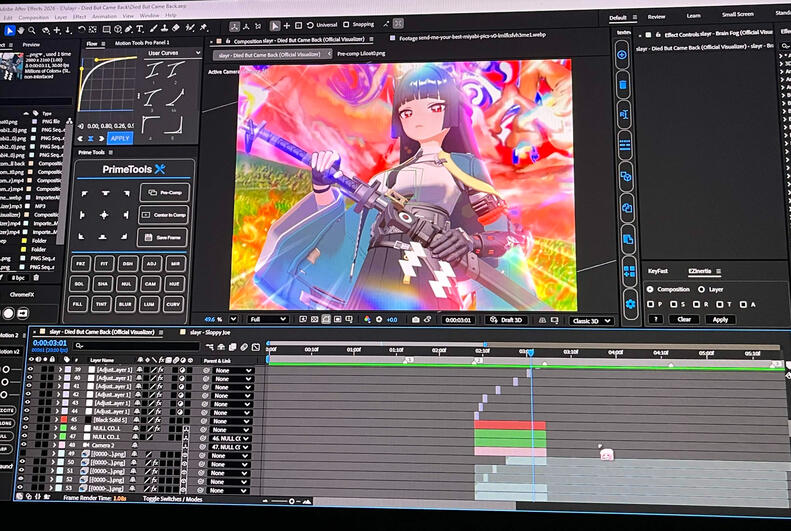
Task: Click the blue 0:00:03:01 timecode in timeline
Action: [50, 343]
